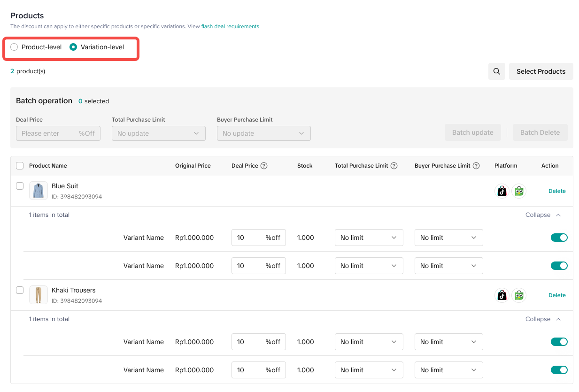This screenshot has width=579, height=392.
Task: Click the search magnifier icon
Action: (x=496, y=71)
